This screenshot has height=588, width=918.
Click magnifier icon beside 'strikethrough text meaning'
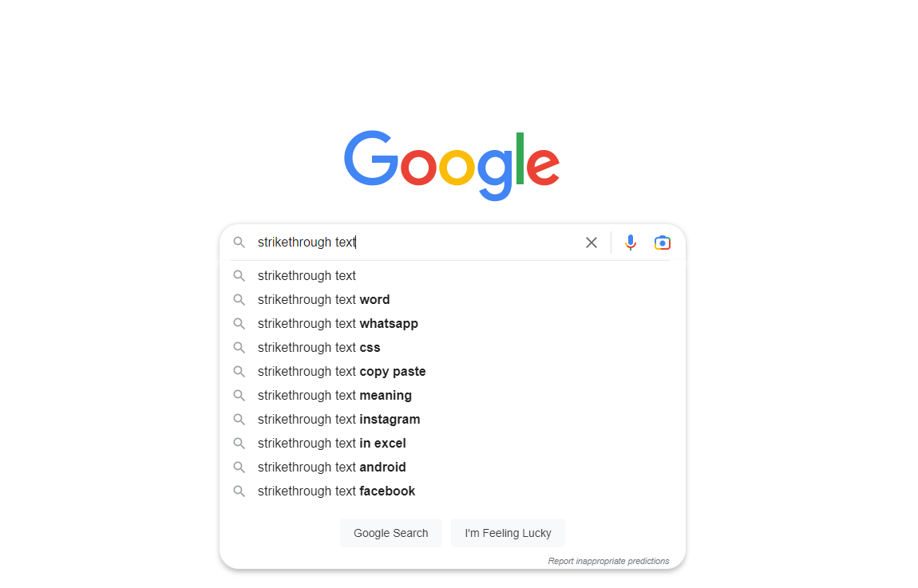point(239,396)
